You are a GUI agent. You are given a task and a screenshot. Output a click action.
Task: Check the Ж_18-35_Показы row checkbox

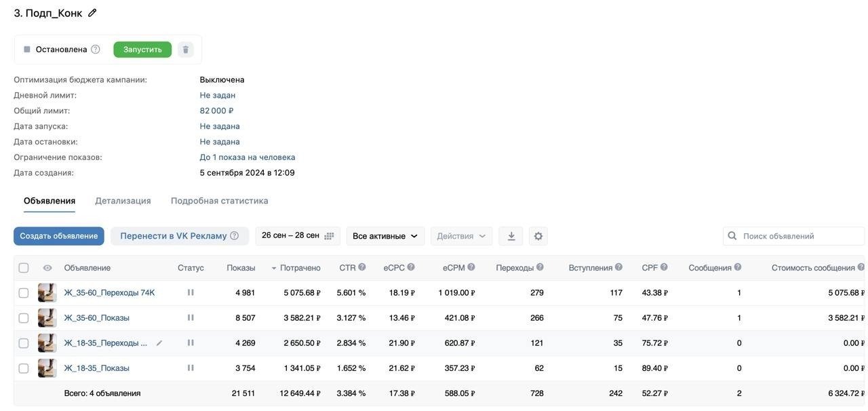tap(24, 368)
